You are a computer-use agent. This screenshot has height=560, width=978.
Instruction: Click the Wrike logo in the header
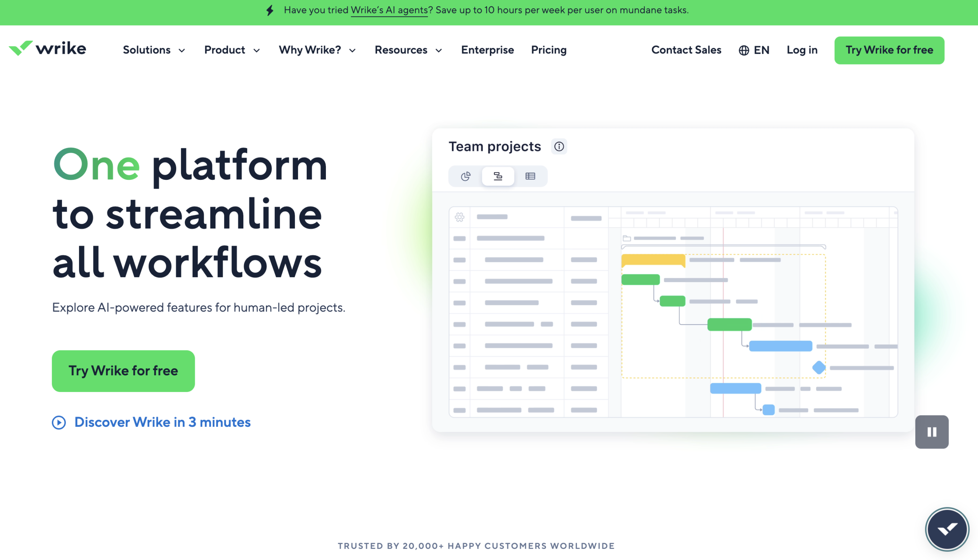[x=47, y=49]
